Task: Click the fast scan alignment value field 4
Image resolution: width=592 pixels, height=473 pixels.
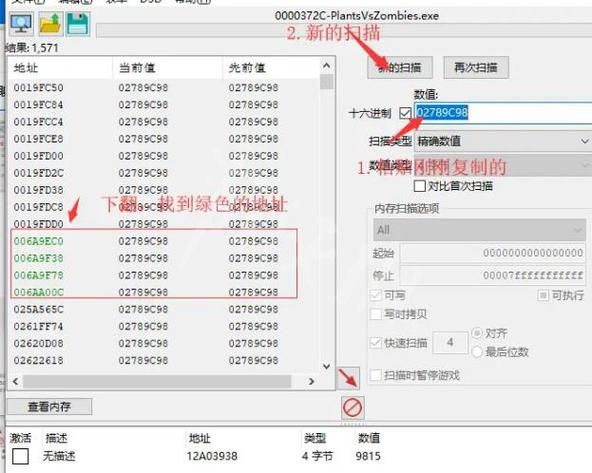Action: [450, 342]
